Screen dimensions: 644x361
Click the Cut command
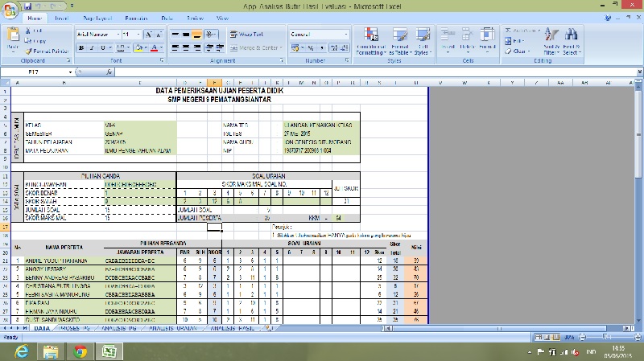coord(34,31)
